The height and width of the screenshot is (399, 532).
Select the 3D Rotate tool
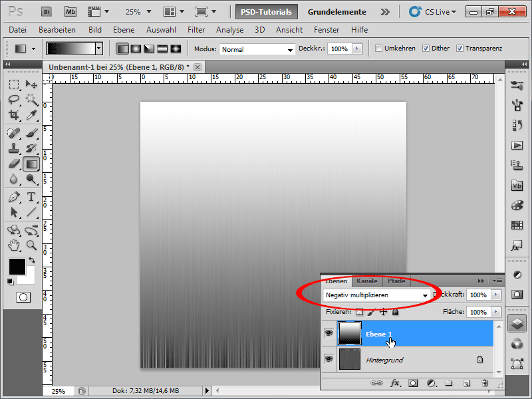(14, 230)
